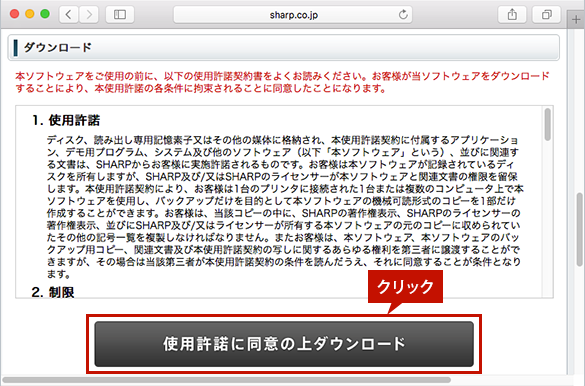This screenshot has width=585, height=386.
Task: Click the 1. 使用許諾 heading
Action: point(66,120)
